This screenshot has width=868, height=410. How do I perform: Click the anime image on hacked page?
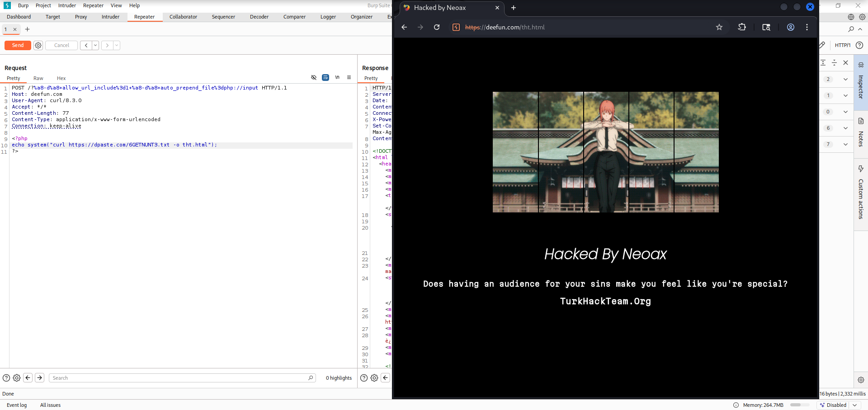pos(606,152)
